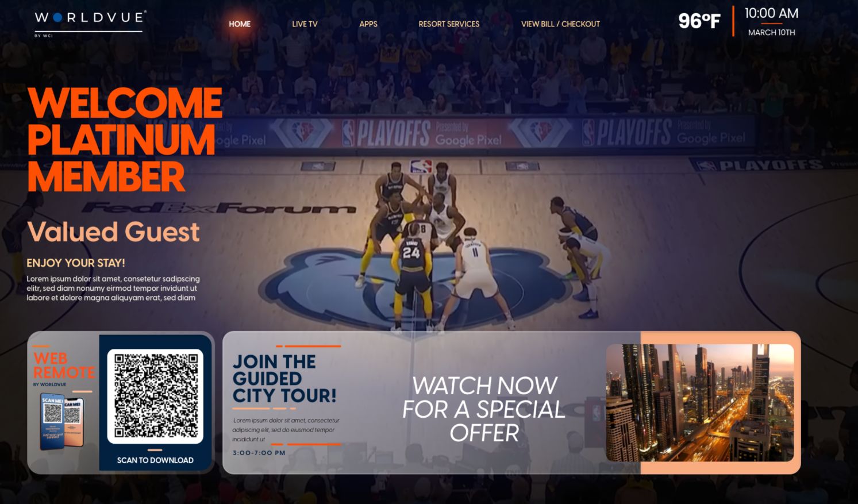Click the Scan to Download label
The width and height of the screenshot is (858, 504).
click(x=155, y=460)
